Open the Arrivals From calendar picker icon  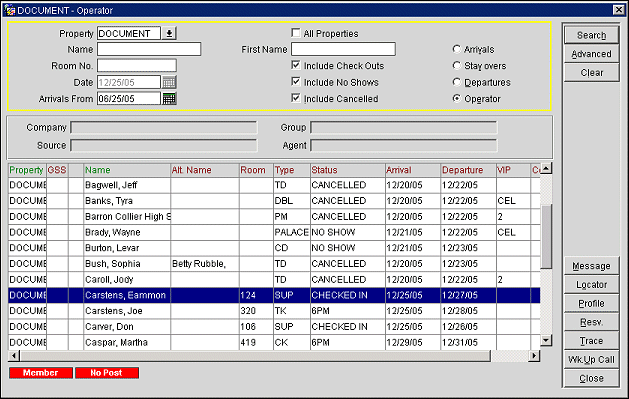(169, 99)
